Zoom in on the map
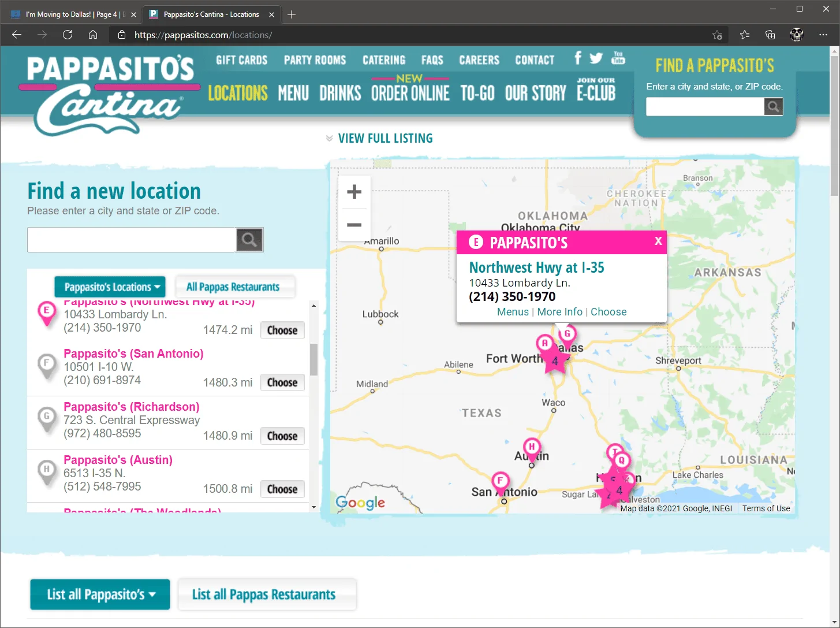Viewport: 840px width, 628px height. tap(354, 192)
